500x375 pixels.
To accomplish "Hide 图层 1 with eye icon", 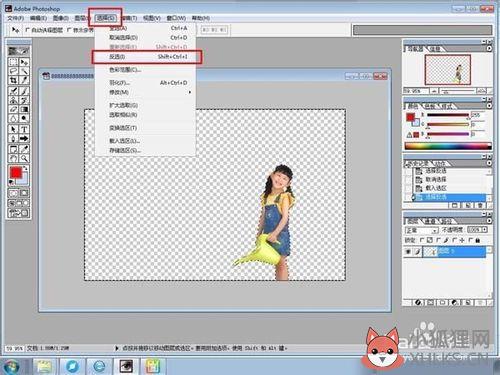I will click(408, 252).
